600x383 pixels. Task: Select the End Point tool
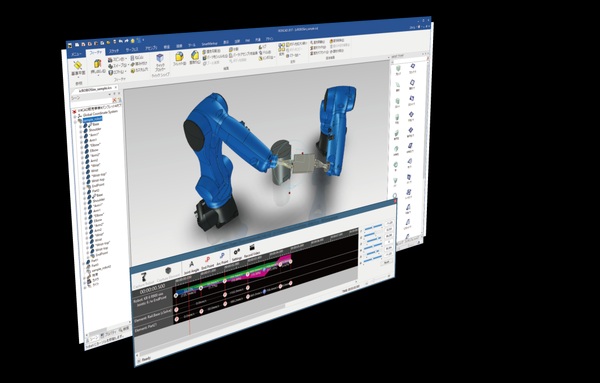pyautogui.click(x=207, y=262)
